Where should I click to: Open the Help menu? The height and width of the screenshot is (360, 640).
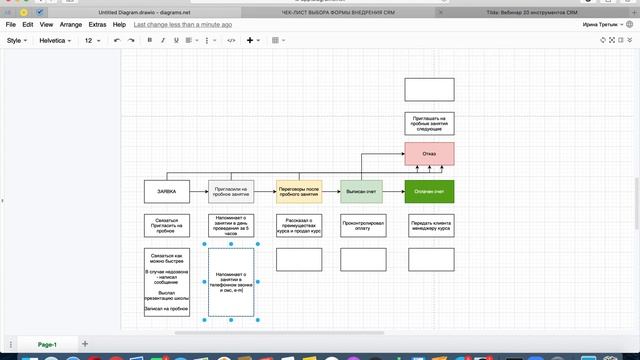click(x=119, y=24)
